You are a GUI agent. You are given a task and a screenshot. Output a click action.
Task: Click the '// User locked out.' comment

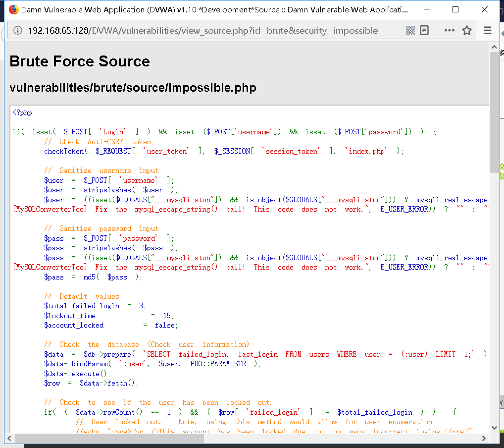pyautogui.click(x=118, y=422)
